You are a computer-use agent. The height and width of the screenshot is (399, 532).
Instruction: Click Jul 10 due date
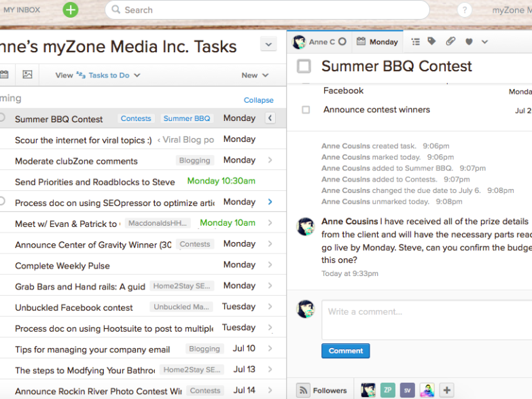coord(244,349)
